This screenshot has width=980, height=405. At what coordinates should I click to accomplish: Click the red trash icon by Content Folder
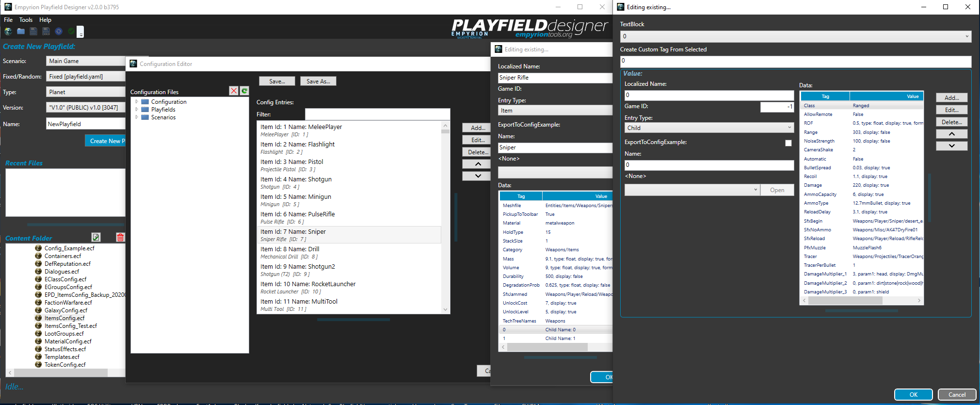pyautogui.click(x=120, y=237)
